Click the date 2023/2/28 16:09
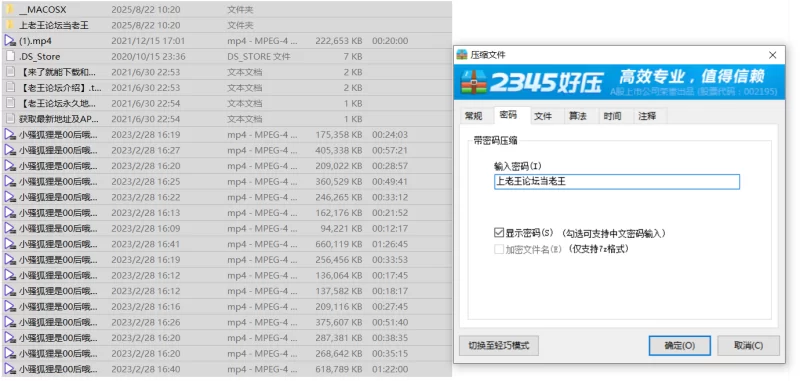 point(145,228)
